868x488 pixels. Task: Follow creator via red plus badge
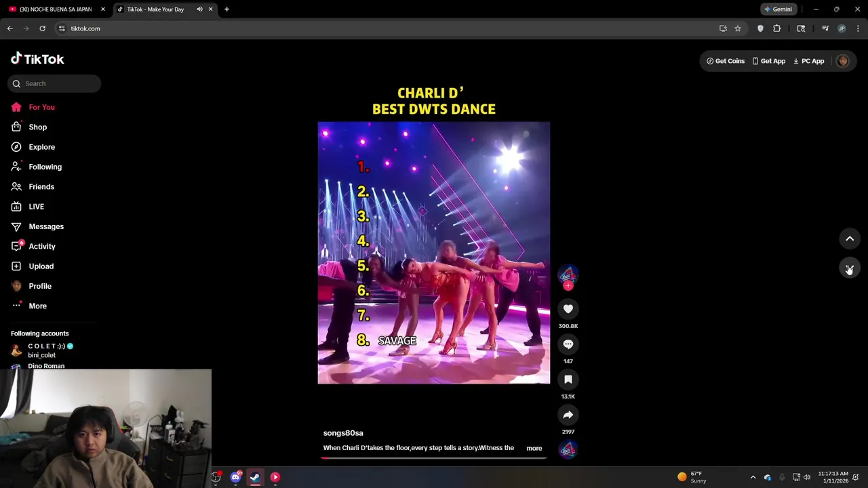(568, 286)
